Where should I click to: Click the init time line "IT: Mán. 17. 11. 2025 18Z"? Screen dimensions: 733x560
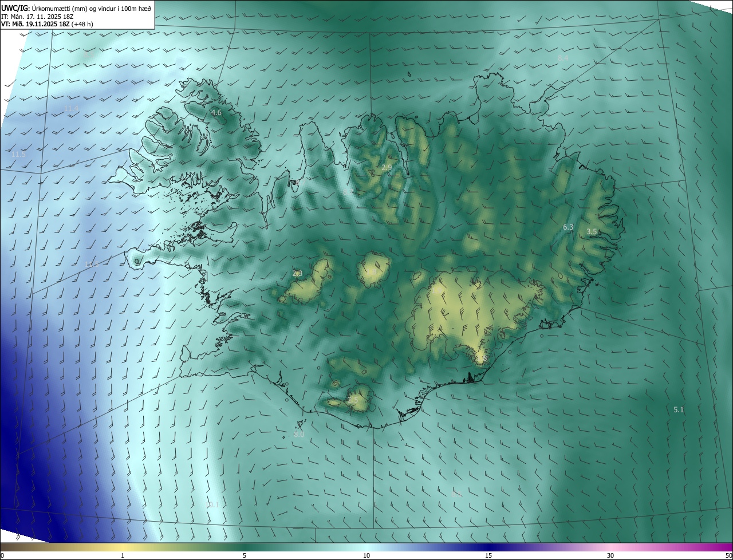[x=37, y=16]
